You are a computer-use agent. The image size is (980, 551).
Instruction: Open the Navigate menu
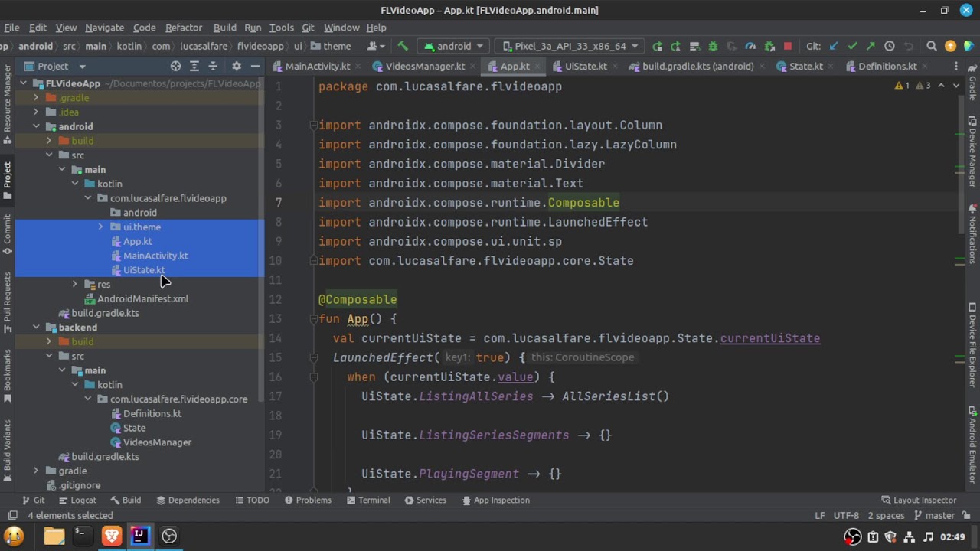pos(104,28)
